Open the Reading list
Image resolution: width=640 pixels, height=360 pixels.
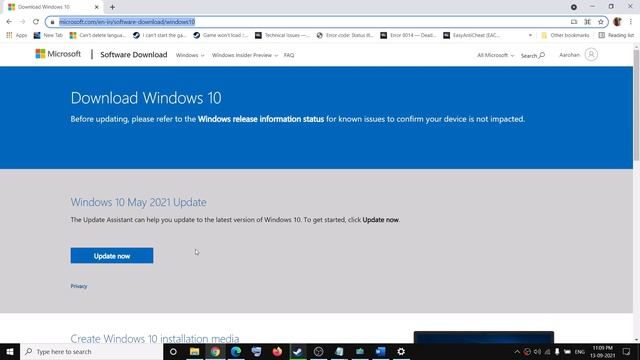point(616,36)
